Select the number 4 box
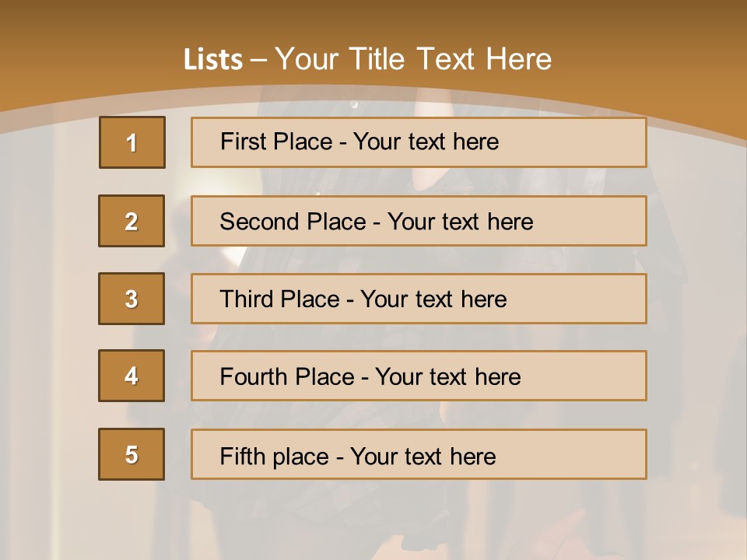The image size is (747, 560). (x=132, y=376)
